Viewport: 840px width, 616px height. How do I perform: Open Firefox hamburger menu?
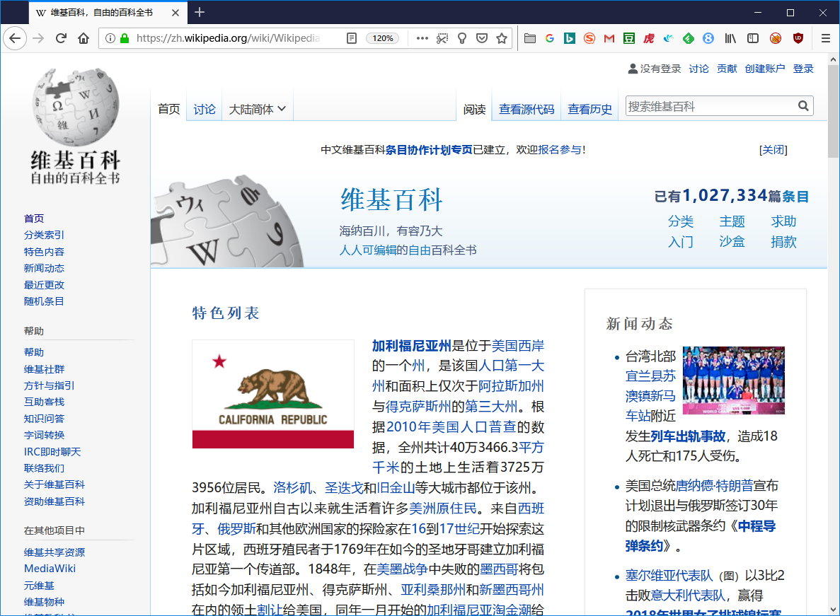[826, 38]
